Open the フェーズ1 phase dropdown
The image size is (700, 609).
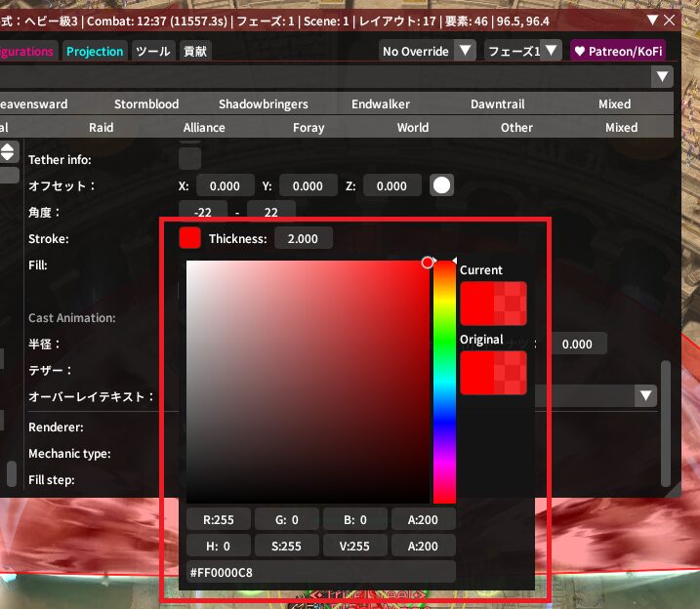522,51
